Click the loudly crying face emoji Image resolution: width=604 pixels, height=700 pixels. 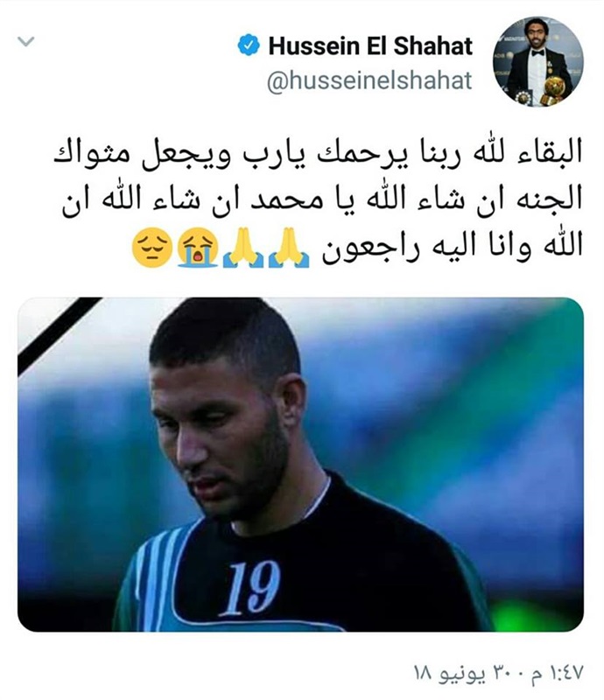point(198,247)
